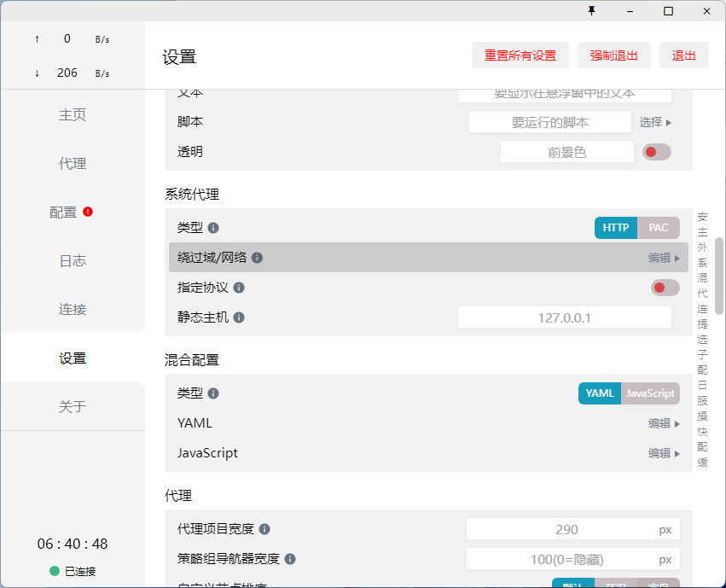Select PAC system proxy type
The height and width of the screenshot is (588, 726).
click(x=659, y=228)
